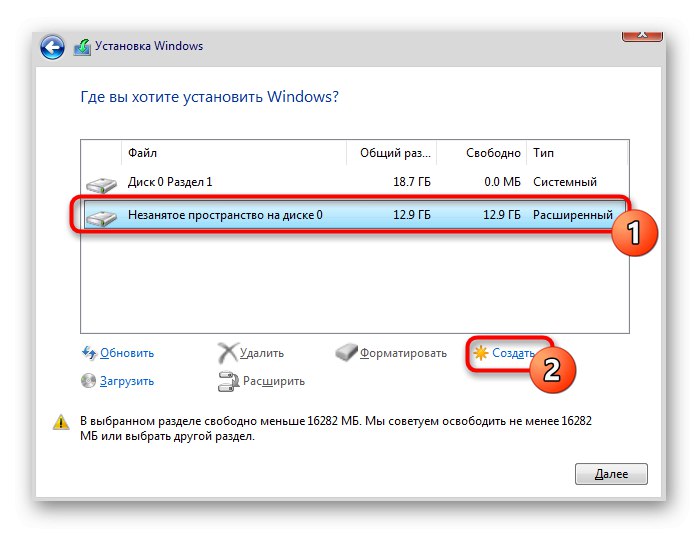Click the Расширить link
Viewport: 698px width, 533px height.
point(274,381)
